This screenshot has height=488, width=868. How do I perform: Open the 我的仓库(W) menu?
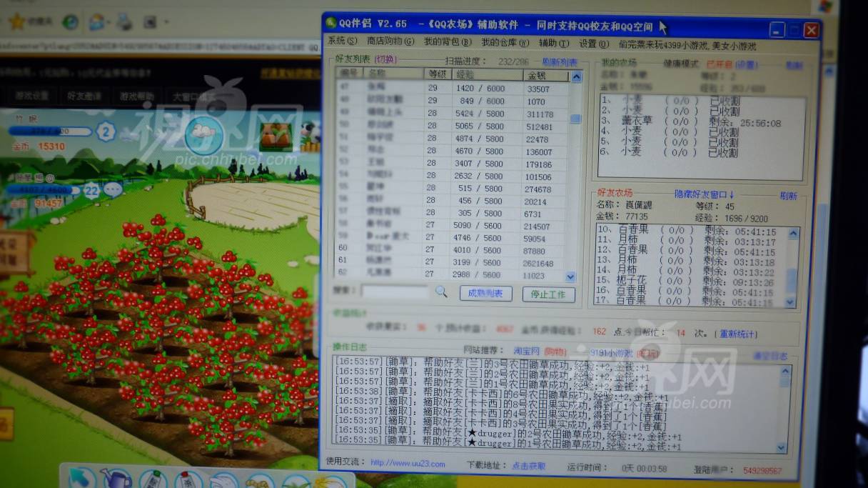(x=504, y=43)
